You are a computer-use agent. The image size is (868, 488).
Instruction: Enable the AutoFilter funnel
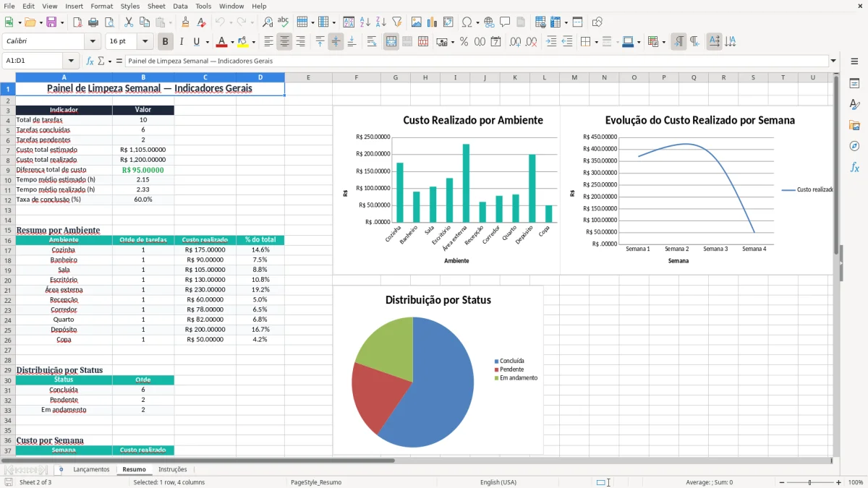click(397, 22)
